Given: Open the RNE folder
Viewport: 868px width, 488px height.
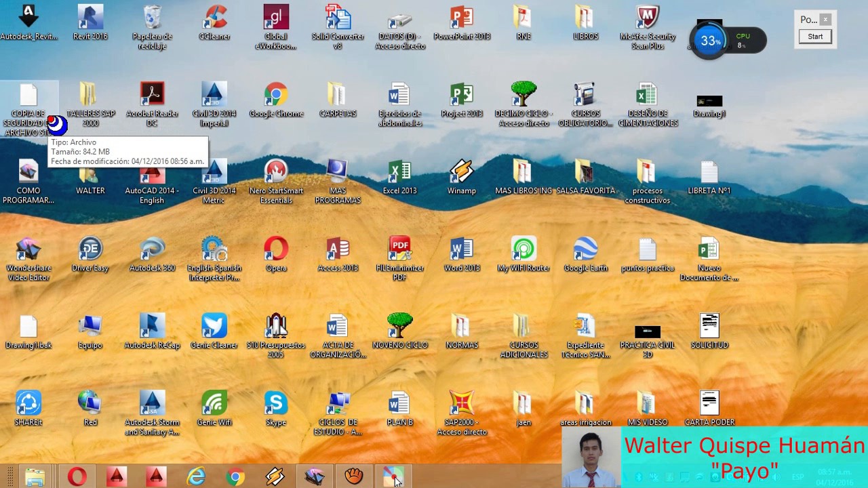Looking at the screenshot, I should 524,22.
